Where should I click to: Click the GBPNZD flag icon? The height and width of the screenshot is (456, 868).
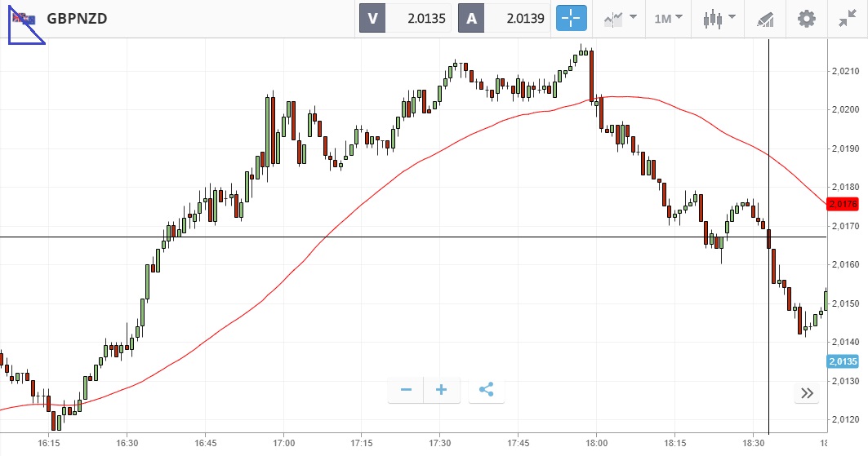point(23,18)
